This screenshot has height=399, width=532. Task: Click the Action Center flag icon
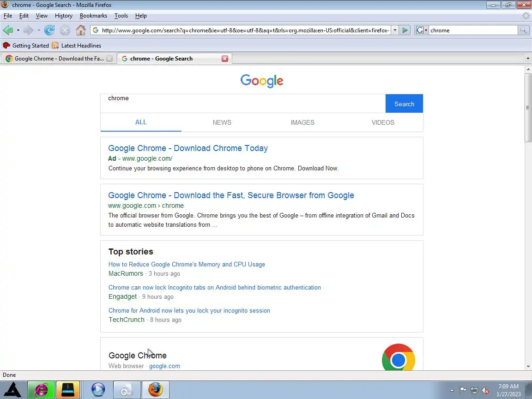tap(463, 390)
